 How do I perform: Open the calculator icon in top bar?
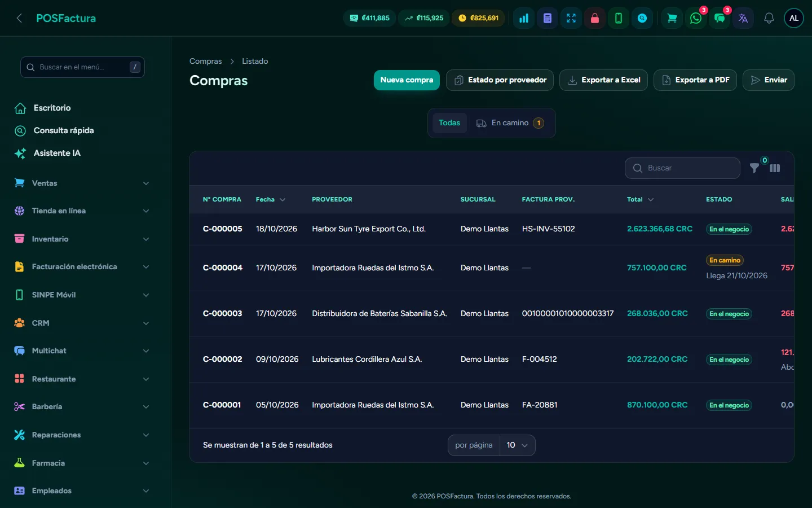548,18
